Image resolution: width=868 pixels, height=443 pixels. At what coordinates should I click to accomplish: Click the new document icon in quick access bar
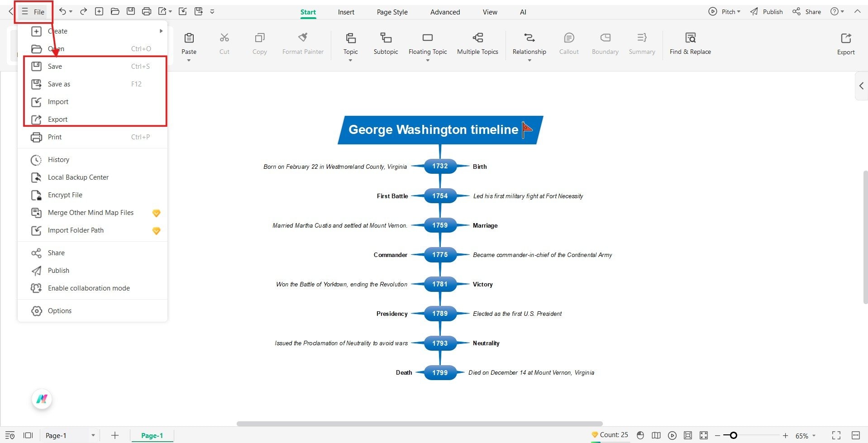[x=99, y=11]
